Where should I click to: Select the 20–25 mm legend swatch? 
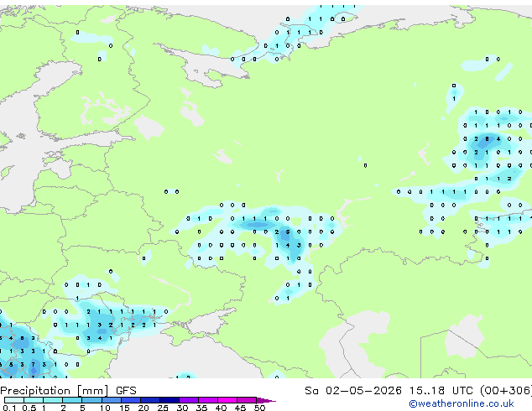click(150, 400)
